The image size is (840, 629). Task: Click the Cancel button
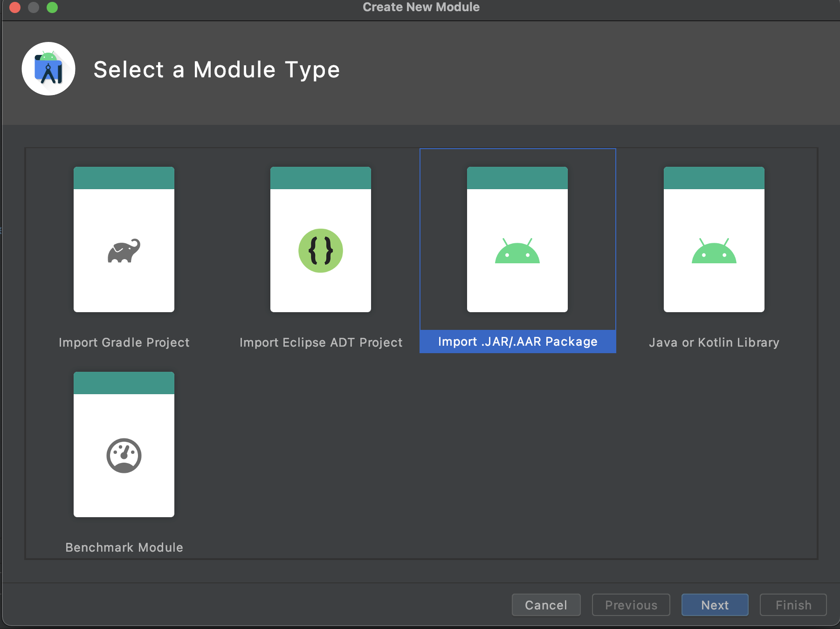point(546,605)
